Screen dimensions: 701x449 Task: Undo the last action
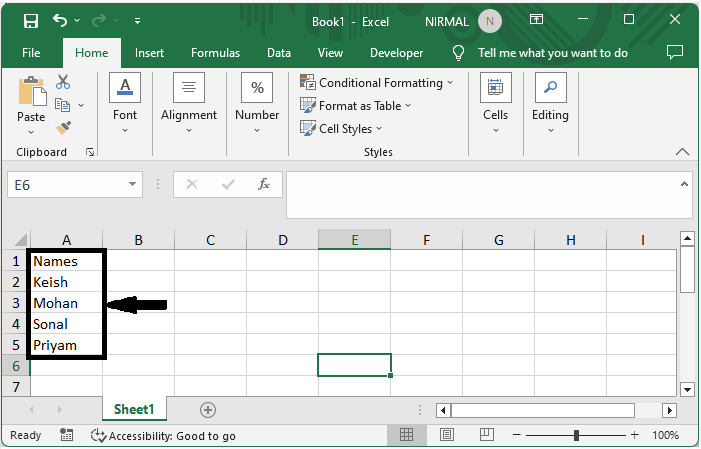point(60,20)
